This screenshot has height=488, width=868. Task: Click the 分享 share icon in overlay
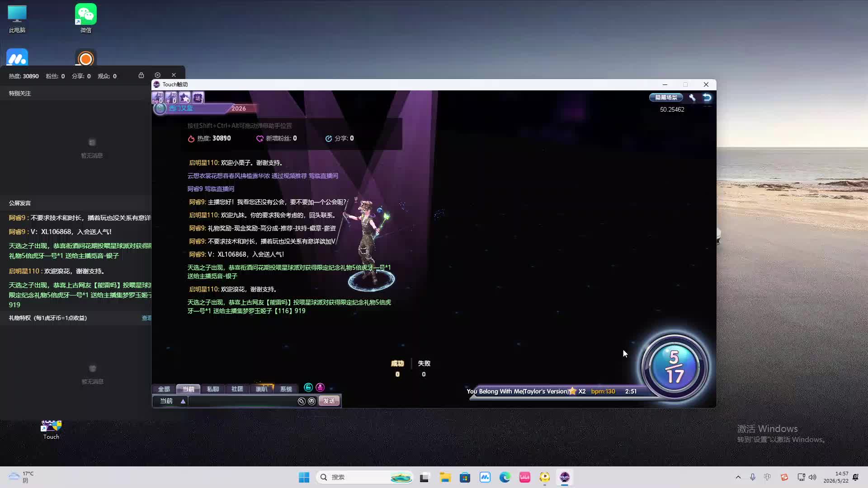click(329, 139)
